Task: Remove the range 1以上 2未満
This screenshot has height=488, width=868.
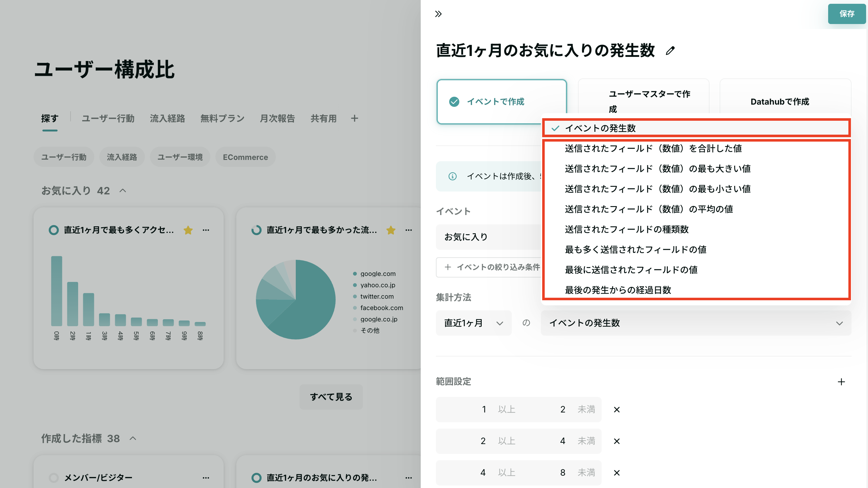Action: coord(617,410)
